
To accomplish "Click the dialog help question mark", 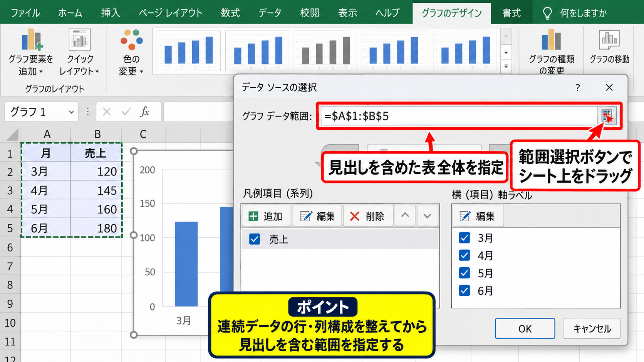I will (x=577, y=88).
